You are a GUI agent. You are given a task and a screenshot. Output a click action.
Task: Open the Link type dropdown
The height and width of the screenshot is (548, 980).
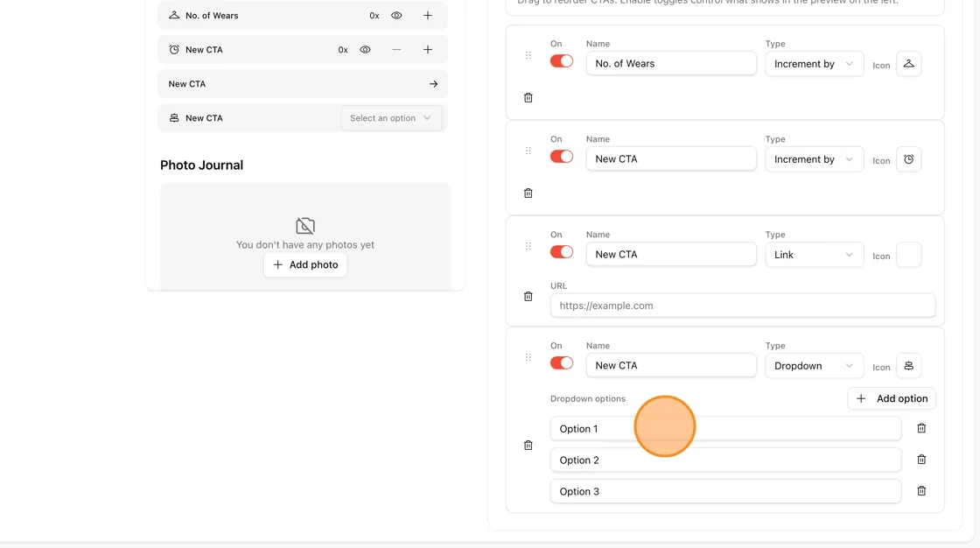[x=814, y=255]
